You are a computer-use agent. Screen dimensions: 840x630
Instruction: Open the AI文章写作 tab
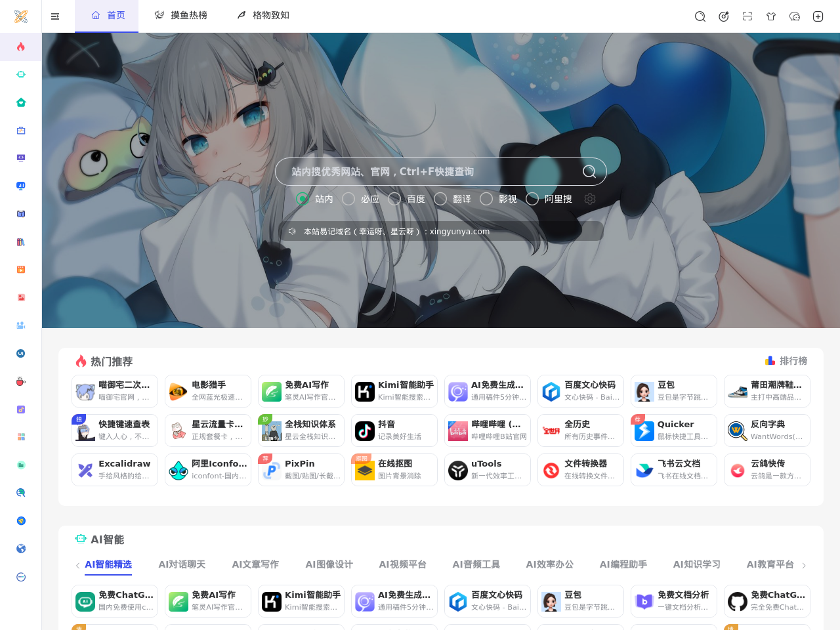(255, 564)
